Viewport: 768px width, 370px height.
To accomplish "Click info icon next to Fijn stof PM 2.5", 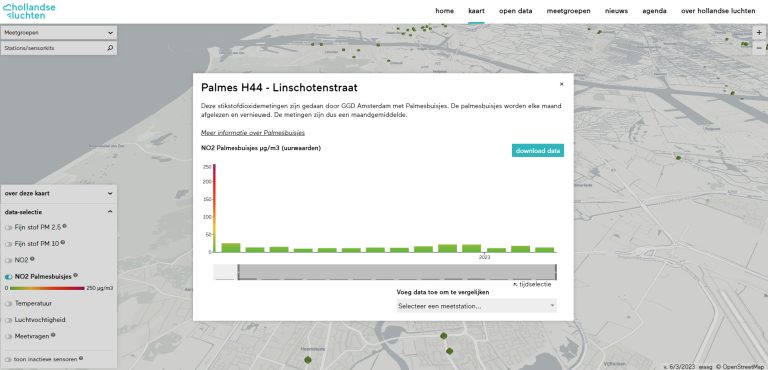I will (64, 226).
